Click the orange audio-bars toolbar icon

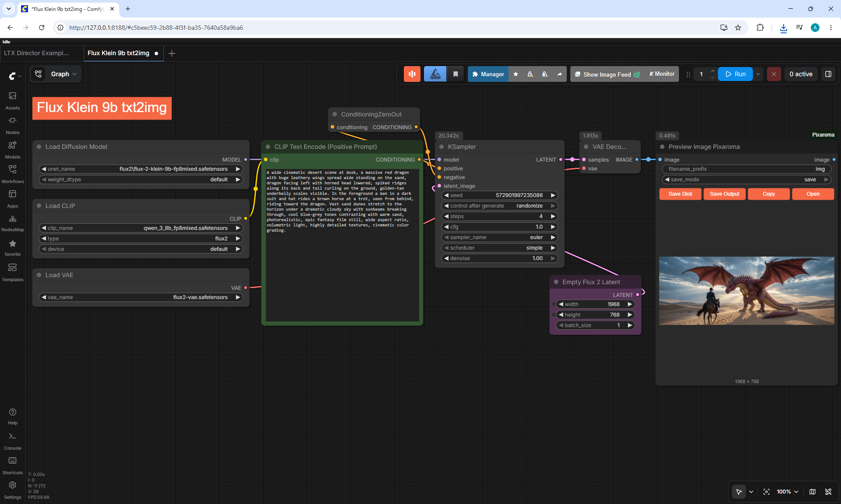point(412,74)
